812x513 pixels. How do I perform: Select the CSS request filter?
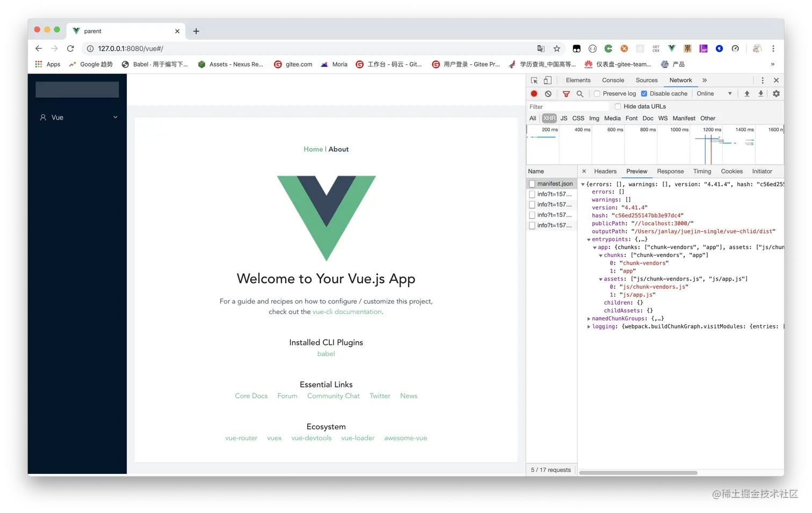click(578, 119)
